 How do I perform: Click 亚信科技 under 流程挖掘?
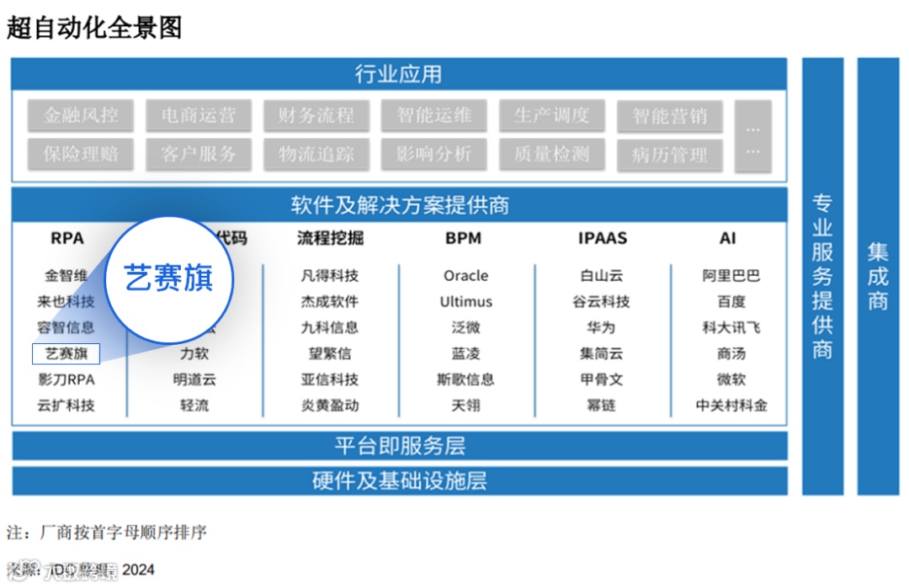coord(330,379)
